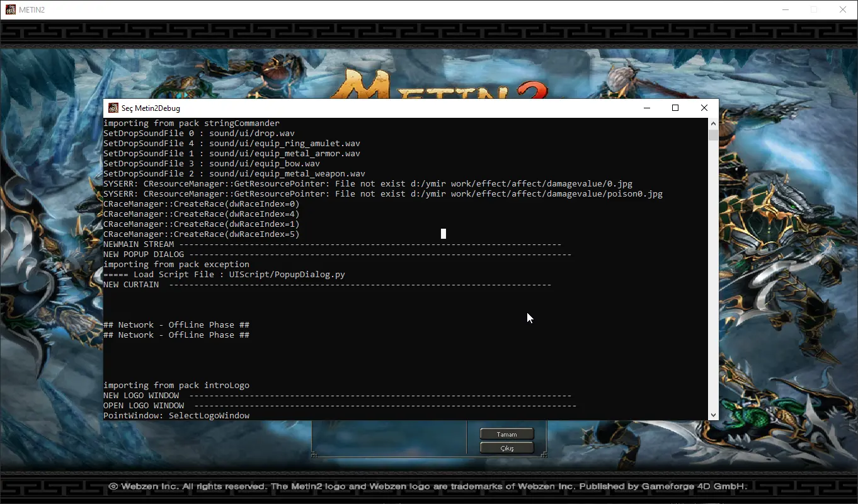
Task: Select the poison0.jpg SYSERR log line
Action: pyautogui.click(x=382, y=194)
